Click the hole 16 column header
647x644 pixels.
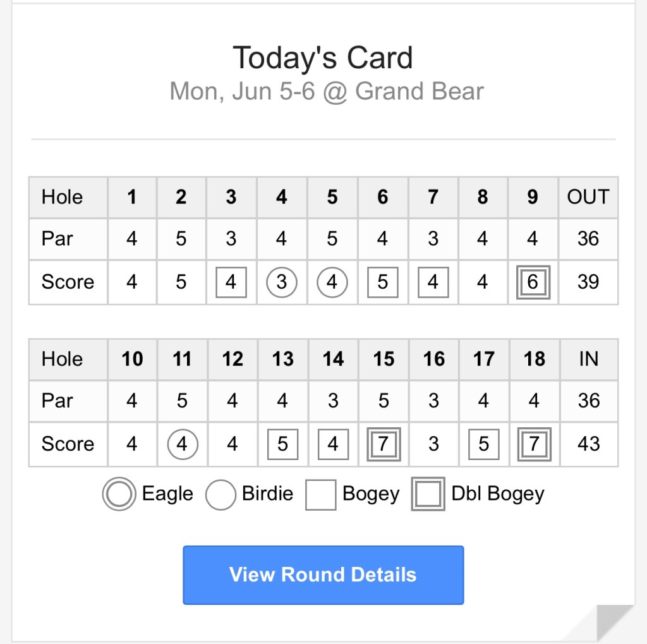pyautogui.click(x=433, y=360)
